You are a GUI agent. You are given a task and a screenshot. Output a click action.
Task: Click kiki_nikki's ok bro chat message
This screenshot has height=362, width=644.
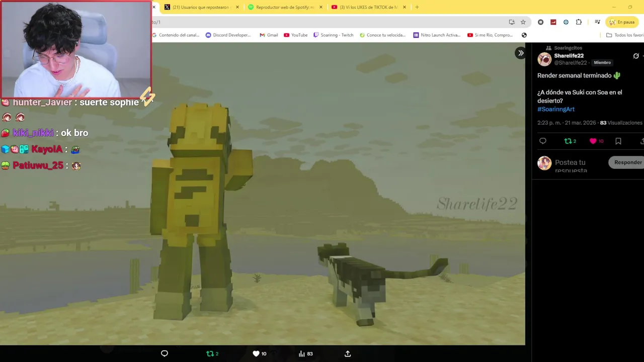pos(45,133)
